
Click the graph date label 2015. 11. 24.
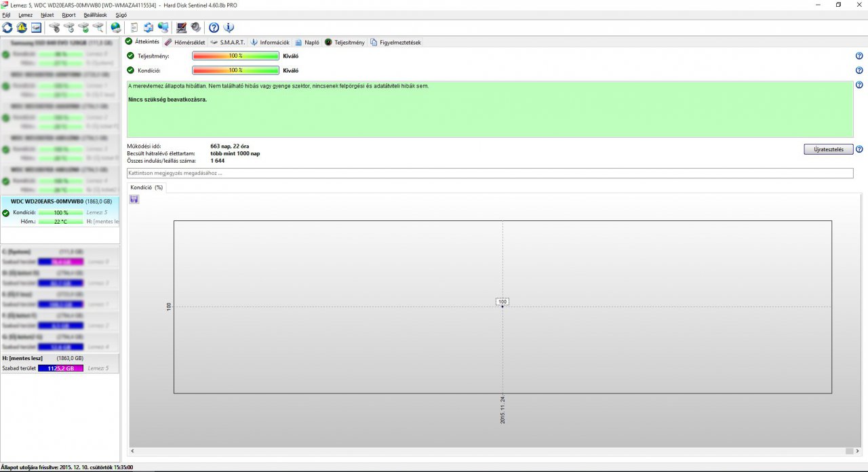coord(502,410)
